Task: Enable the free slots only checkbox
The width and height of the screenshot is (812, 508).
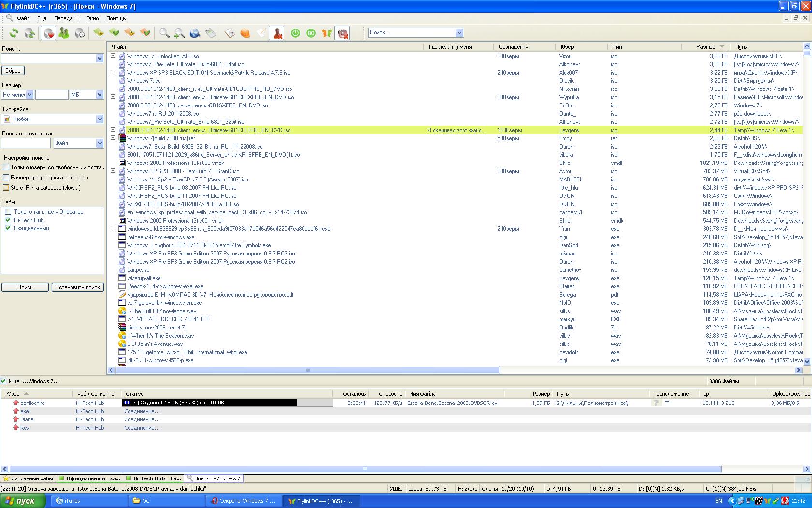Action: tap(6, 167)
